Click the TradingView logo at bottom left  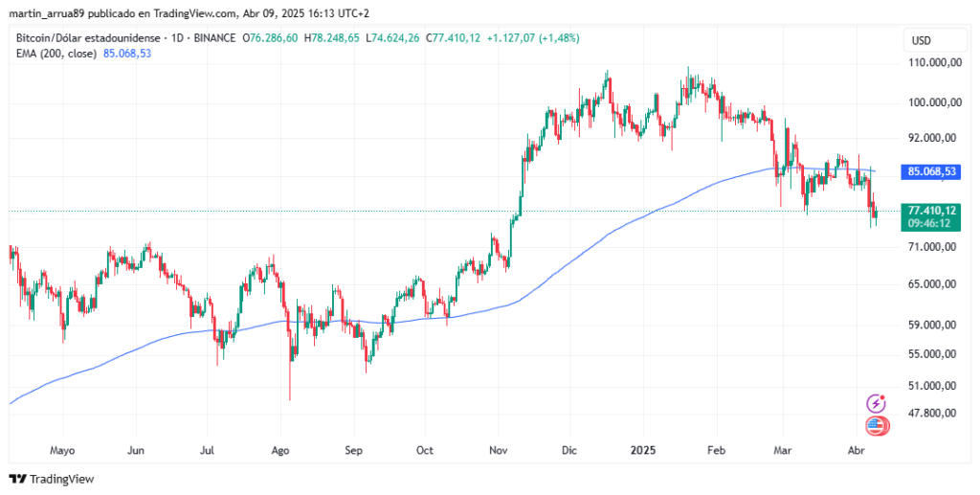(51, 479)
